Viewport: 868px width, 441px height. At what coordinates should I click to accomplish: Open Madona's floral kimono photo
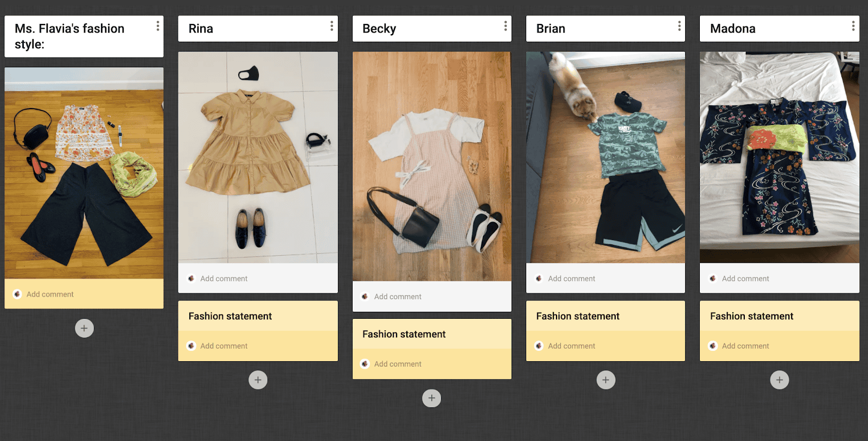[779, 157]
